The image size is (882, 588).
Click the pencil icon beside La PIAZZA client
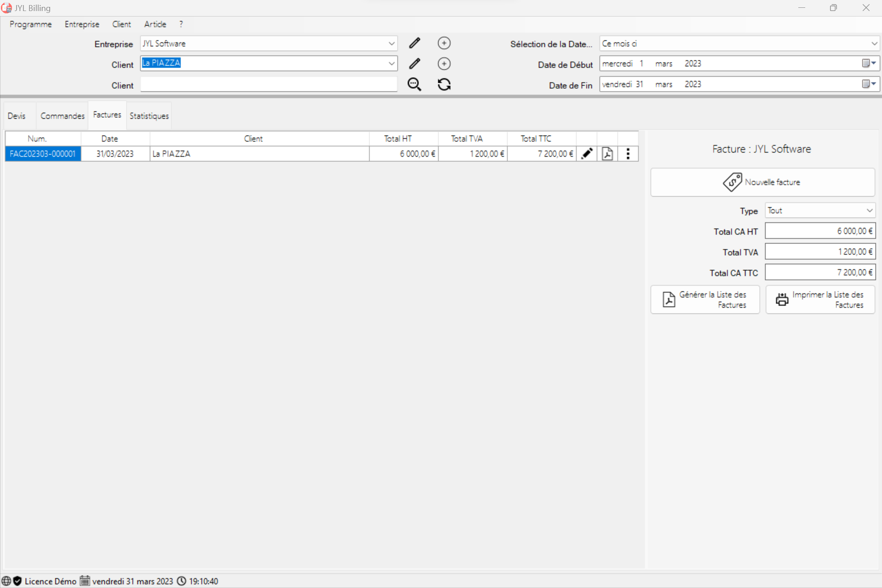point(414,64)
